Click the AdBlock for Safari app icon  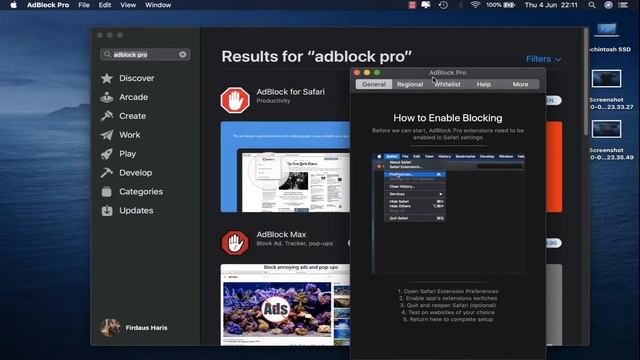(x=235, y=100)
